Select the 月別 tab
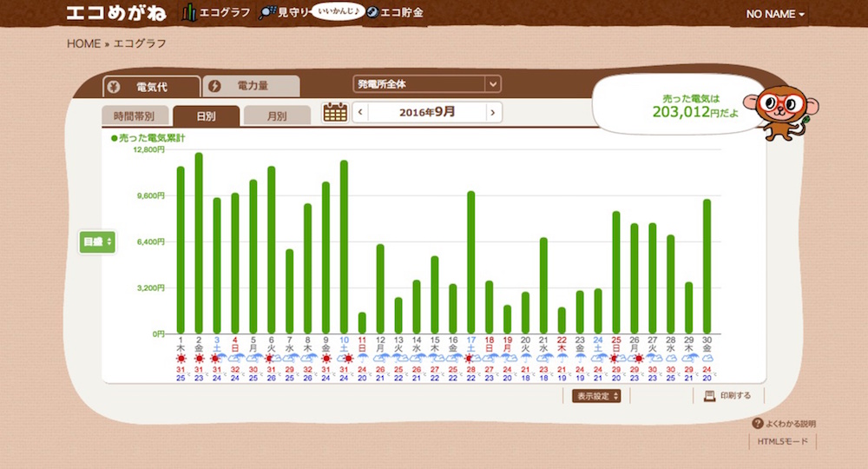The height and width of the screenshot is (469, 868). point(276,116)
